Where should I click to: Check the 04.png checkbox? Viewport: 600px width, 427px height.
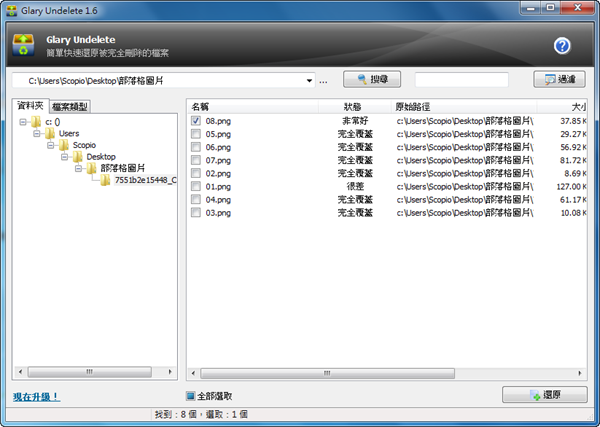pyautogui.click(x=196, y=199)
